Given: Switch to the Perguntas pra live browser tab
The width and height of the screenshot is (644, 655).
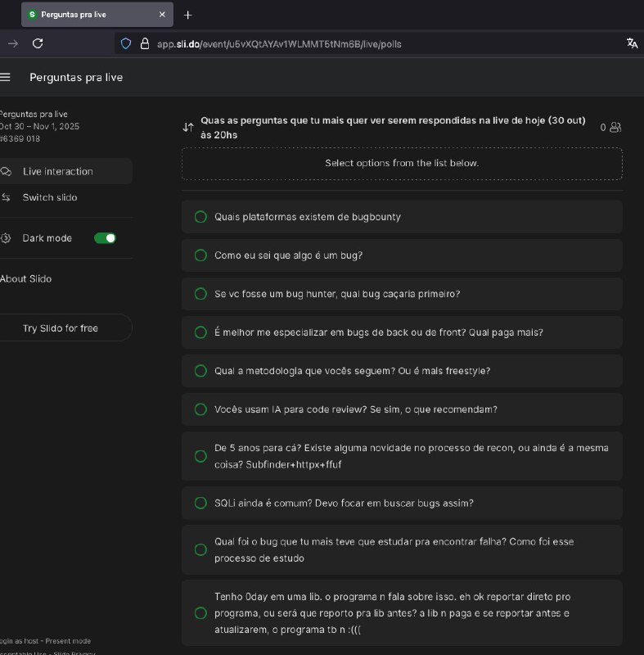Looking at the screenshot, I should [97, 15].
